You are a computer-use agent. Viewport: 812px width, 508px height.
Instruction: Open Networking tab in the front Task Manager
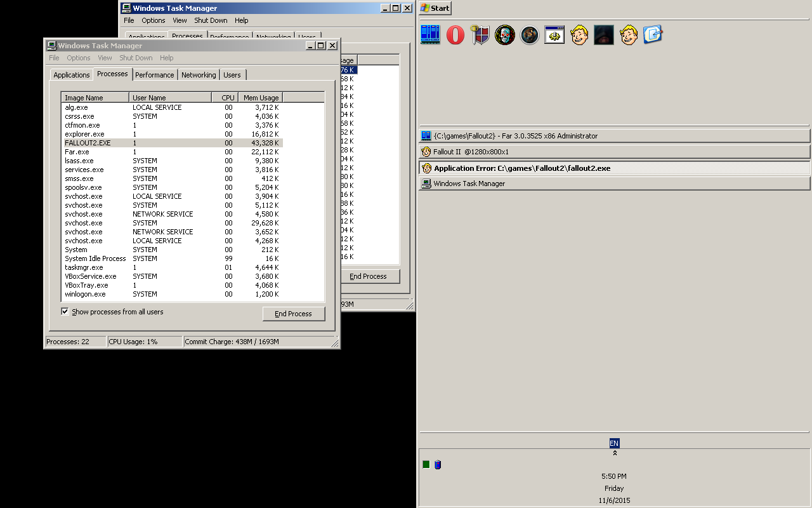click(199, 75)
